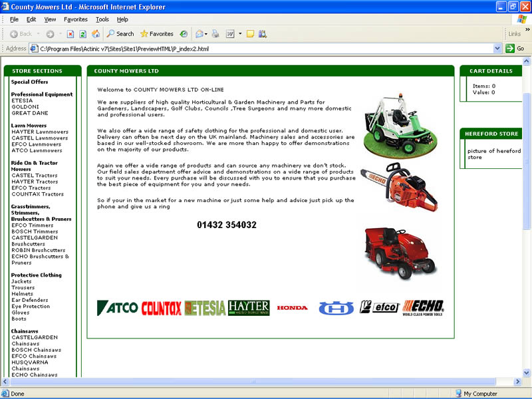Open the Tools menu
The width and height of the screenshot is (532, 399).
[x=102, y=19]
